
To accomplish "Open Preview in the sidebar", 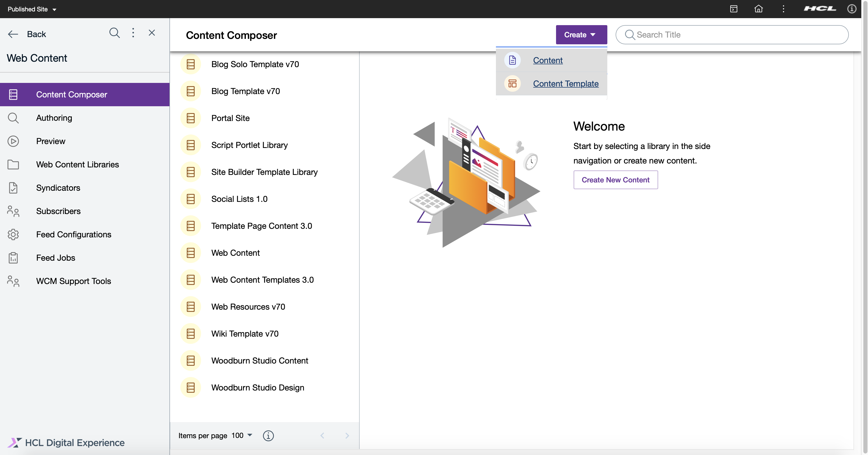I will click(84, 141).
